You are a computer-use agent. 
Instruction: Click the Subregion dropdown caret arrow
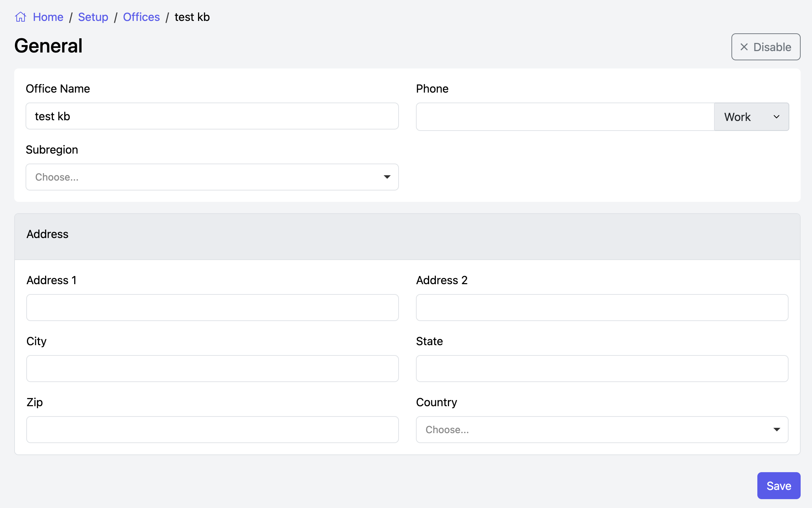point(387,177)
